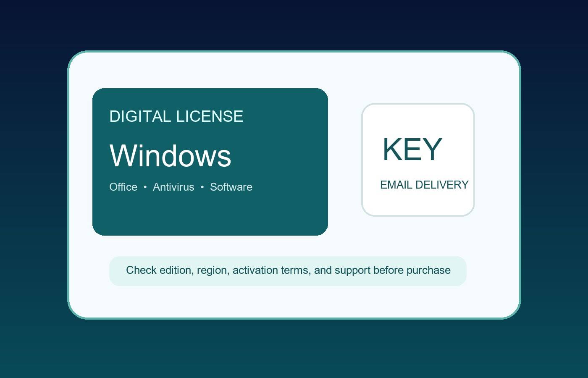Click the DIGITAL LICENSE heading
Viewport: 588px width, 378px height.
coord(176,116)
